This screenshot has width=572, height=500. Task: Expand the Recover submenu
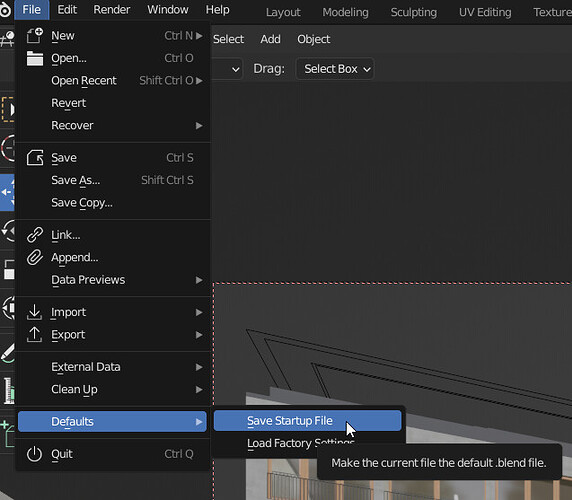tap(112, 125)
